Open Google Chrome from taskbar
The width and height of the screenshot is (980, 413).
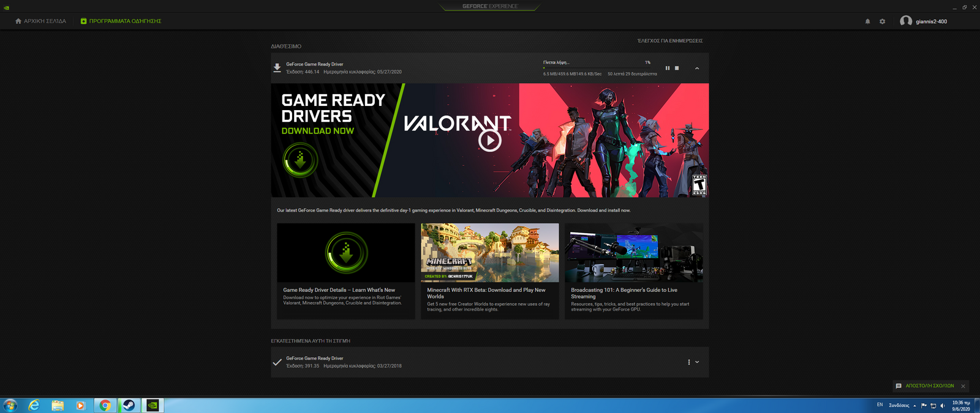(x=105, y=405)
